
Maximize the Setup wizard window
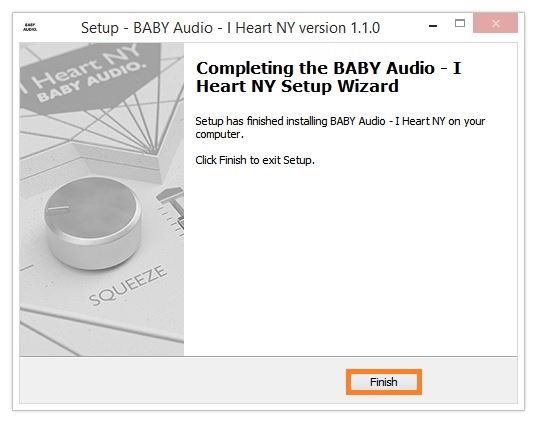[x=460, y=23]
